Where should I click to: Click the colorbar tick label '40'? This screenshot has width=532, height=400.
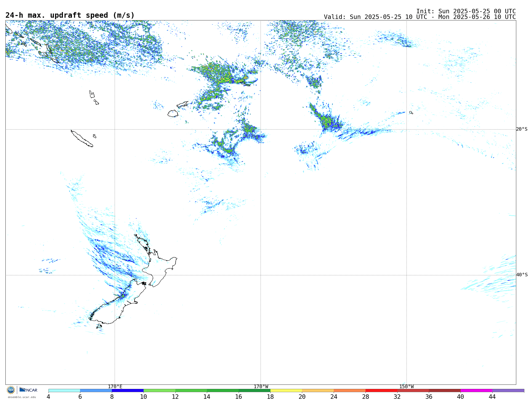(x=461, y=397)
